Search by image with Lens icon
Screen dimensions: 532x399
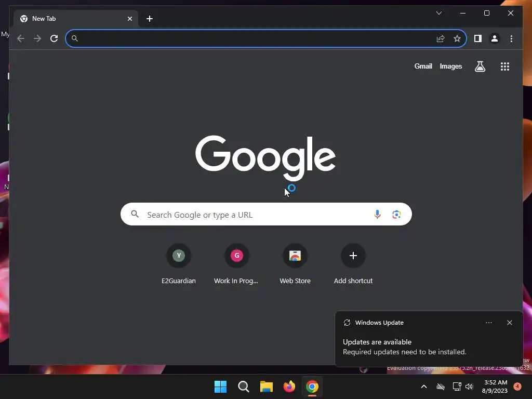click(x=396, y=215)
